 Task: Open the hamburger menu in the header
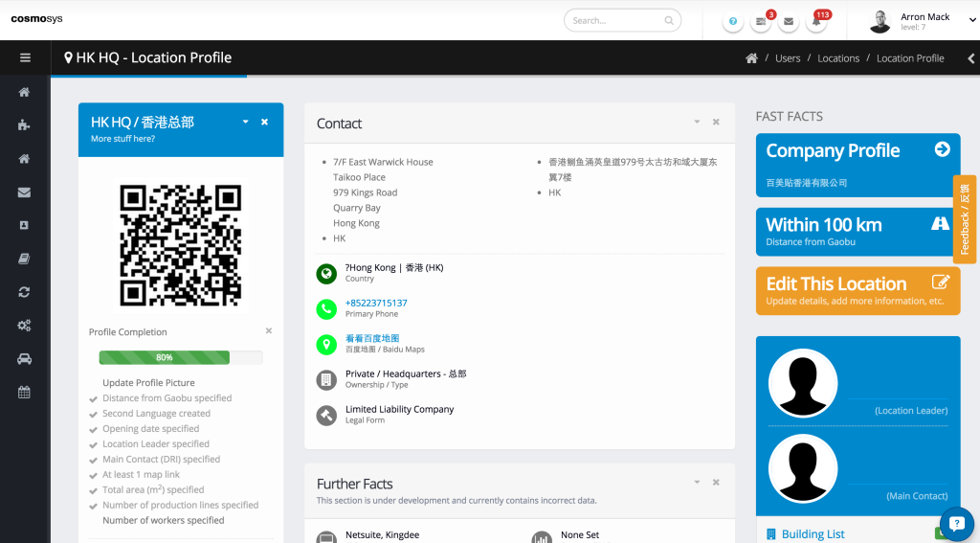(x=25, y=57)
